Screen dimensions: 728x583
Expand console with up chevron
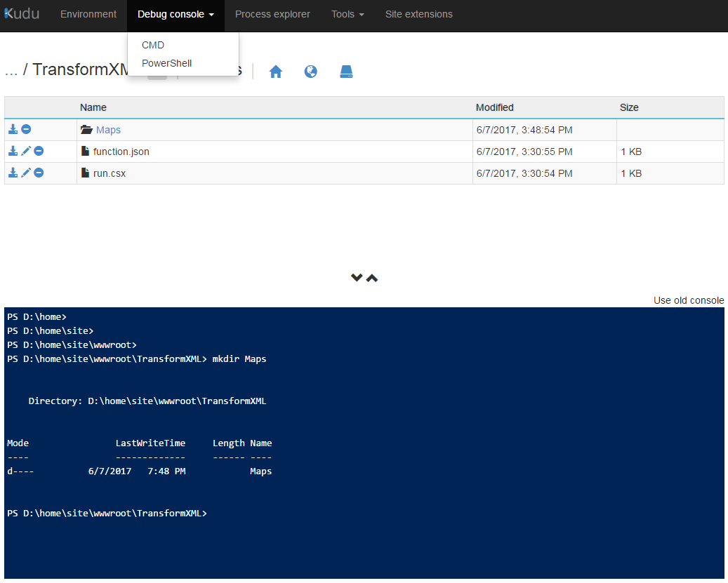point(372,278)
